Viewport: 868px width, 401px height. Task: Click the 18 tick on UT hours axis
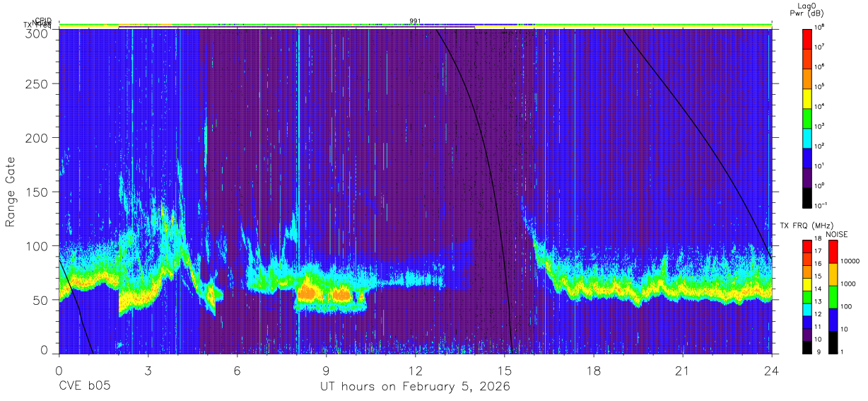(594, 371)
